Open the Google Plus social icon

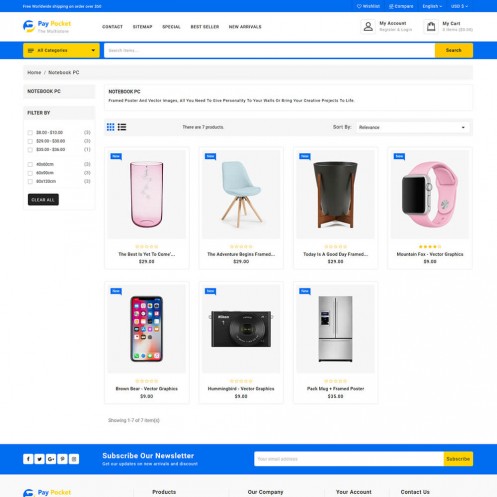(51, 459)
